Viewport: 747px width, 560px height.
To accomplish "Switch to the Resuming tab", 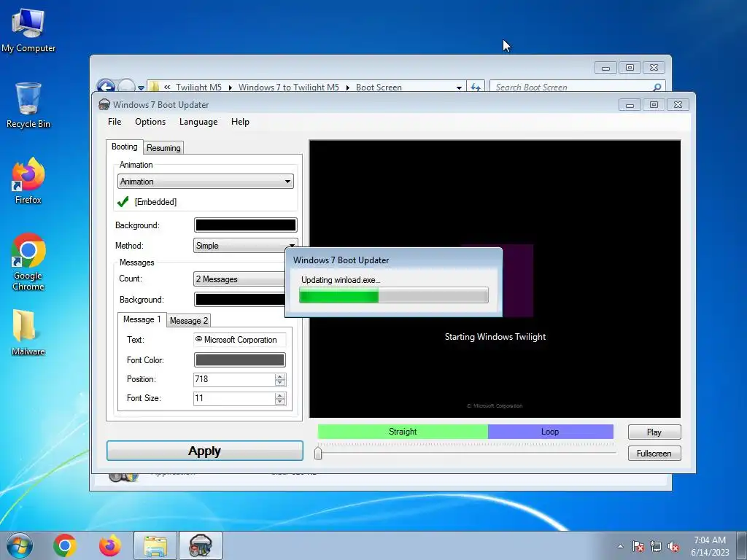I will [x=163, y=147].
